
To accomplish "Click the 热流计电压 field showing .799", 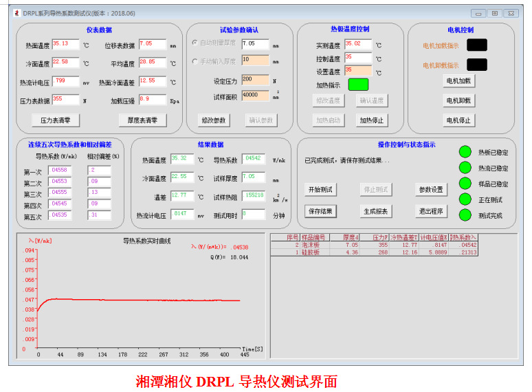I will 65,81.
